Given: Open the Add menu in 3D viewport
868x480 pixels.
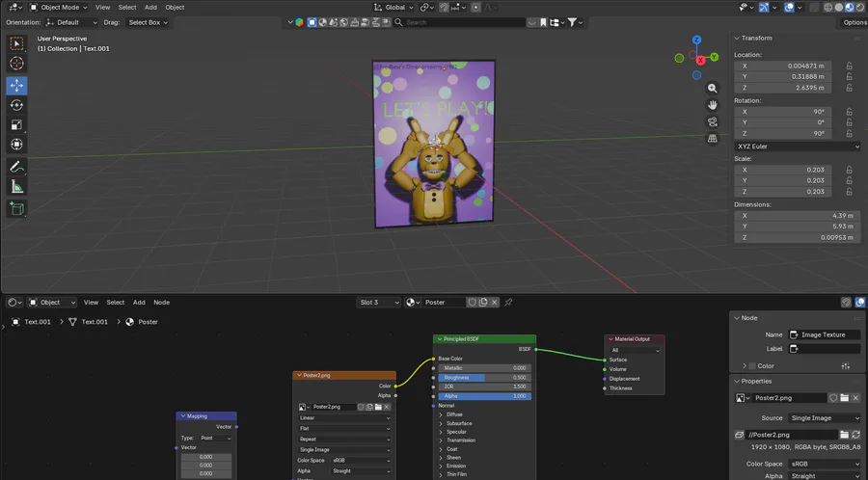Looking at the screenshot, I should click(x=150, y=7).
